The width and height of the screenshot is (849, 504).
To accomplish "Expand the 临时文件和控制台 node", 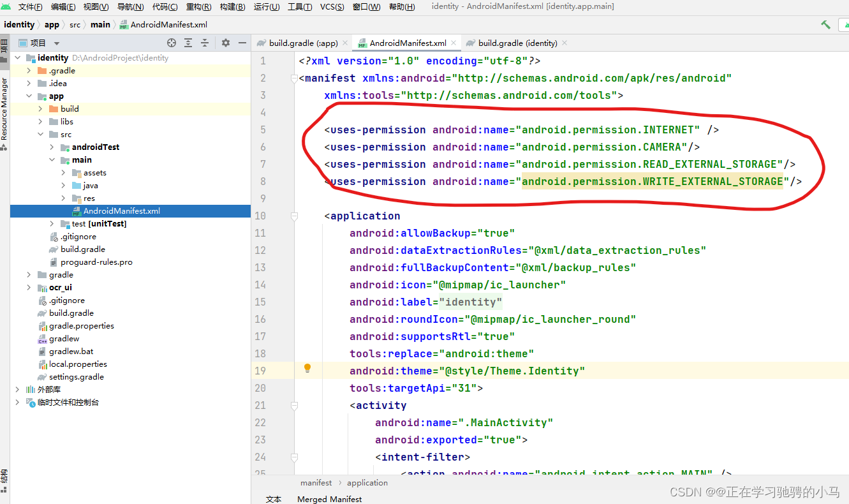I will pyautogui.click(x=17, y=403).
